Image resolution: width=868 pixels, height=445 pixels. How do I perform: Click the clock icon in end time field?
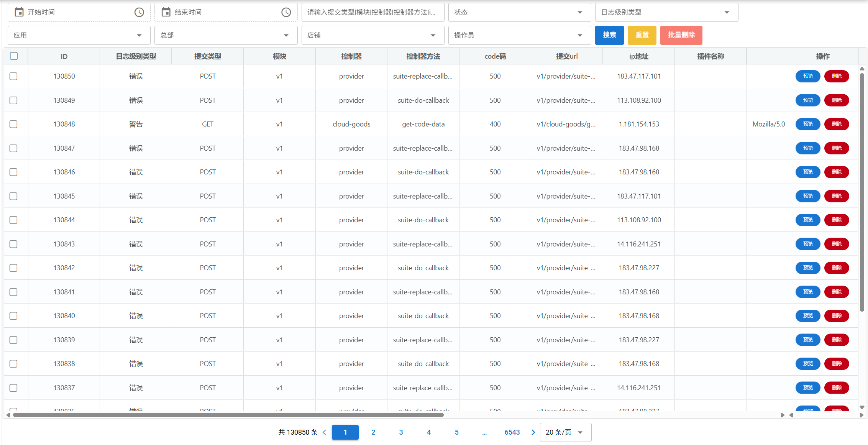286,12
